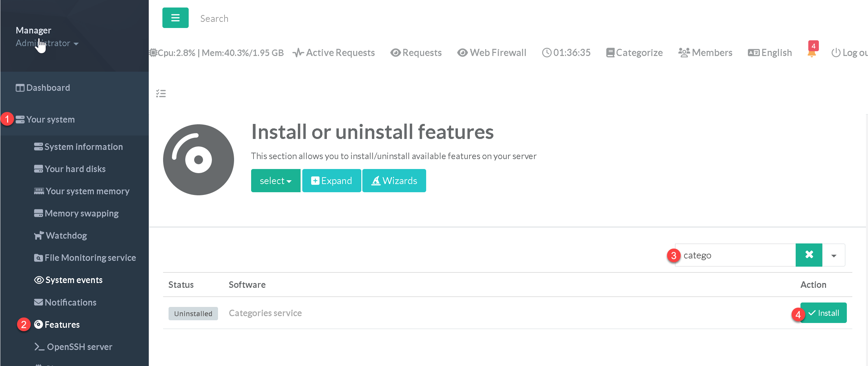Click the feature search field containing catego

[735, 255]
